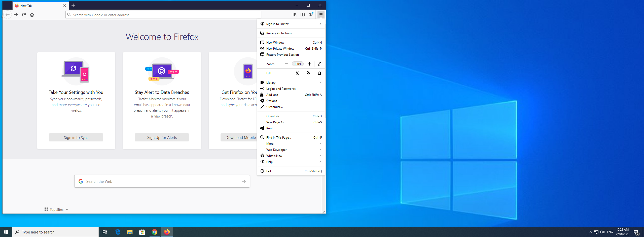Open Privacy Protections from menu
Image resolution: width=644 pixels, height=237 pixels.
click(x=291, y=33)
